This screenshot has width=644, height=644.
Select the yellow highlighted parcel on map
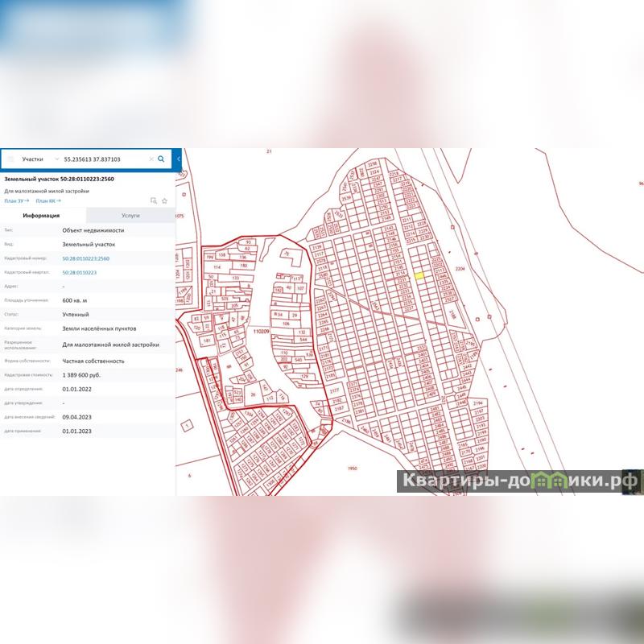pyautogui.click(x=419, y=275)
